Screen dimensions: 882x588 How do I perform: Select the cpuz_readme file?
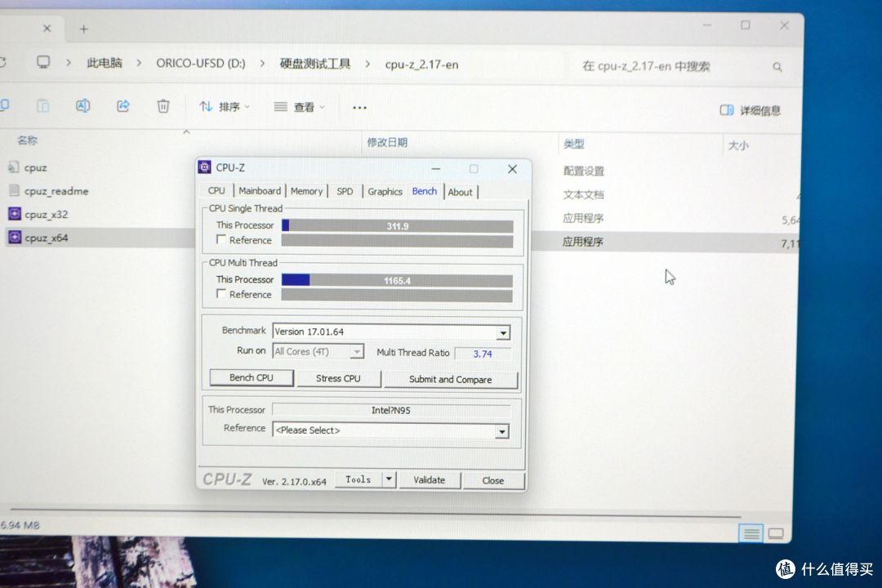coord(56,191)
